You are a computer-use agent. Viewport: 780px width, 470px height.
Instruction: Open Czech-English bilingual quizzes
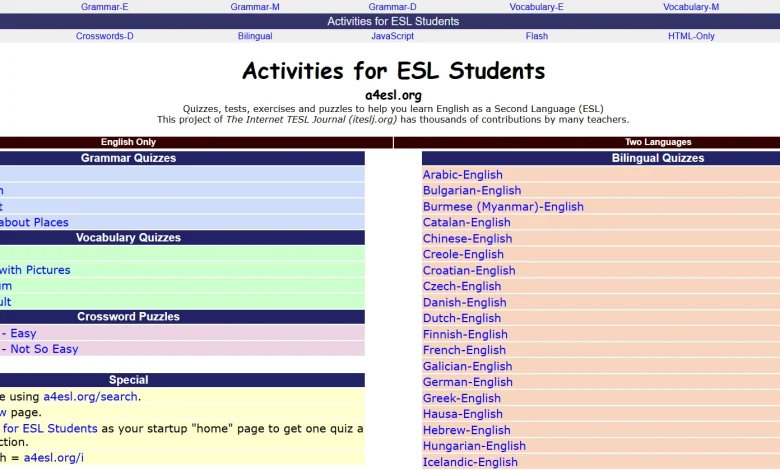[x=462, y=286]
